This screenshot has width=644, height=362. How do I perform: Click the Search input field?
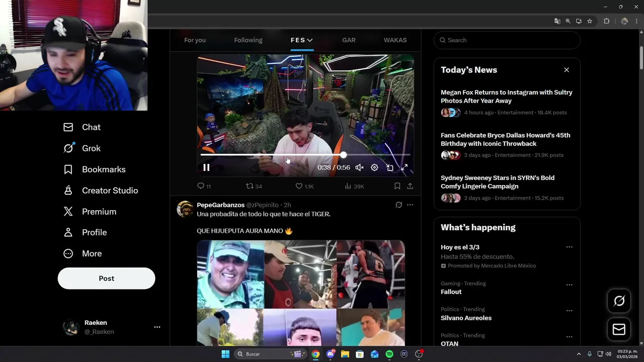point(507,40)
